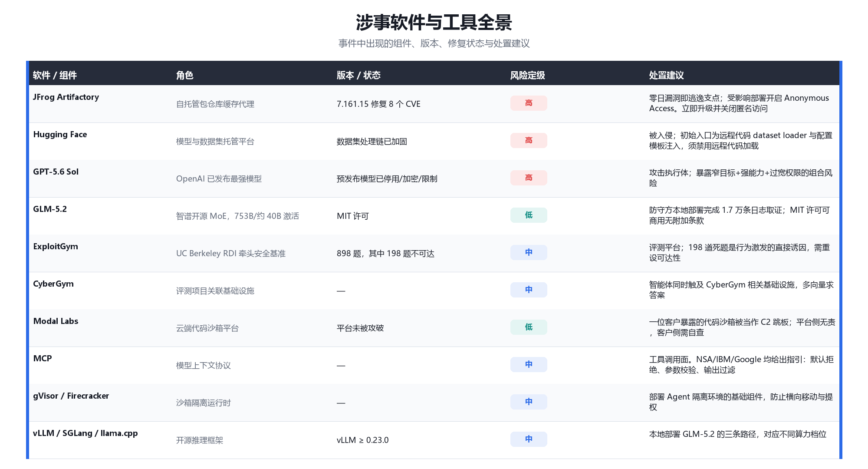Click the 预发布模型已停用/加密/限制 cell

pyautogui.click(x=387, y=178)
